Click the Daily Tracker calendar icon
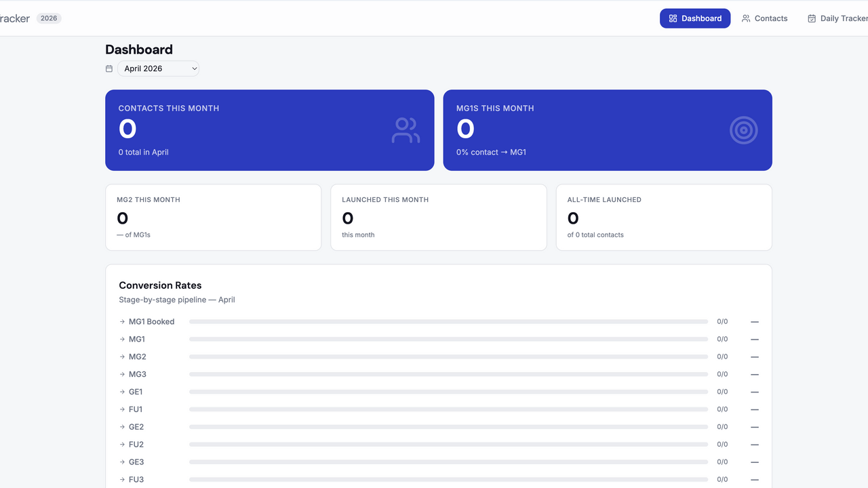 [812, 18]
